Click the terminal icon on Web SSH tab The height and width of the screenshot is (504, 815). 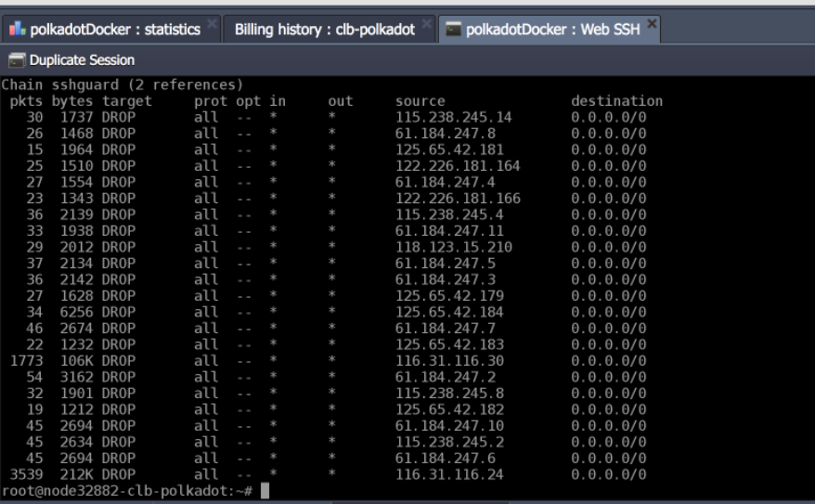pyautogui.click(x=454, y=30)
